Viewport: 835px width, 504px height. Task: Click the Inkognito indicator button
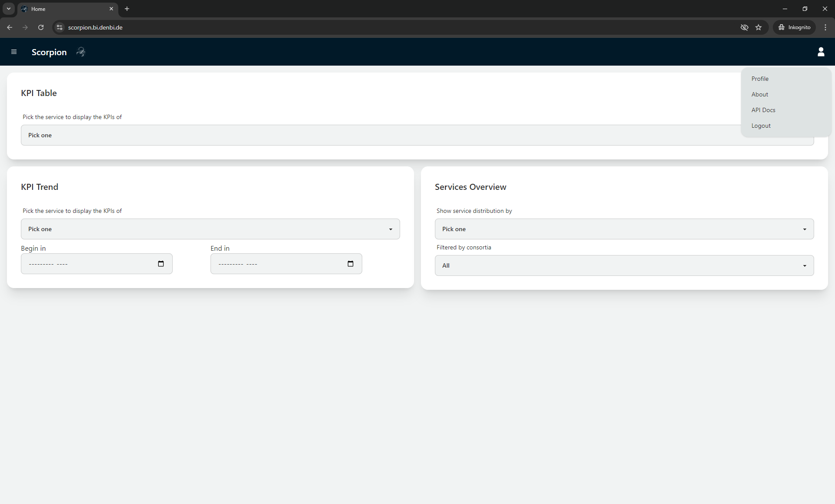tap(794, 27)
